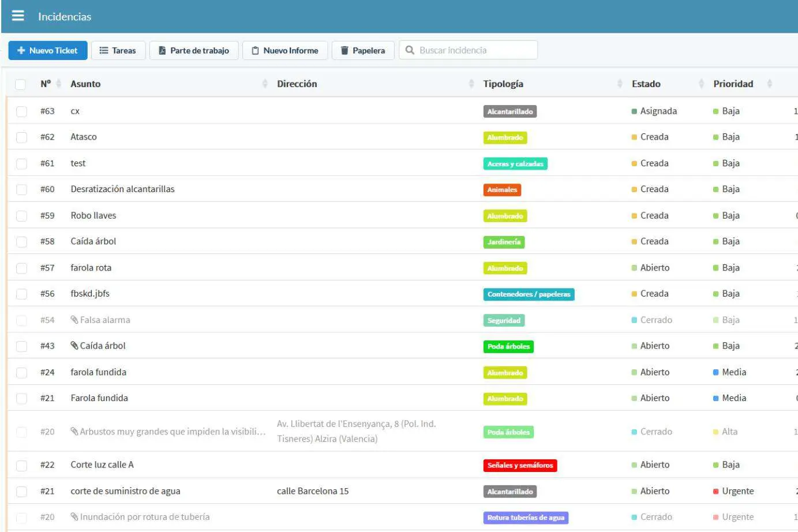The image size is (798, 532).
Task: Sort by the Prioridad column arrows
Action: point(769,84)
